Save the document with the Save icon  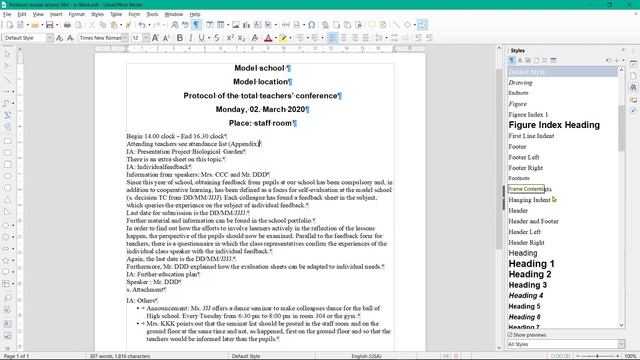(49, 25)
